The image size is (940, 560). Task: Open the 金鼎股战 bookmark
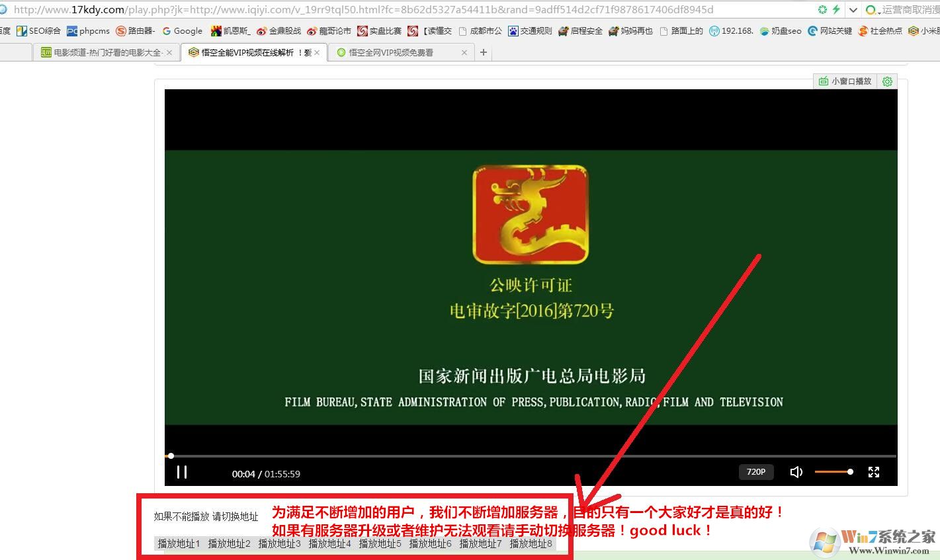(278, 31)
